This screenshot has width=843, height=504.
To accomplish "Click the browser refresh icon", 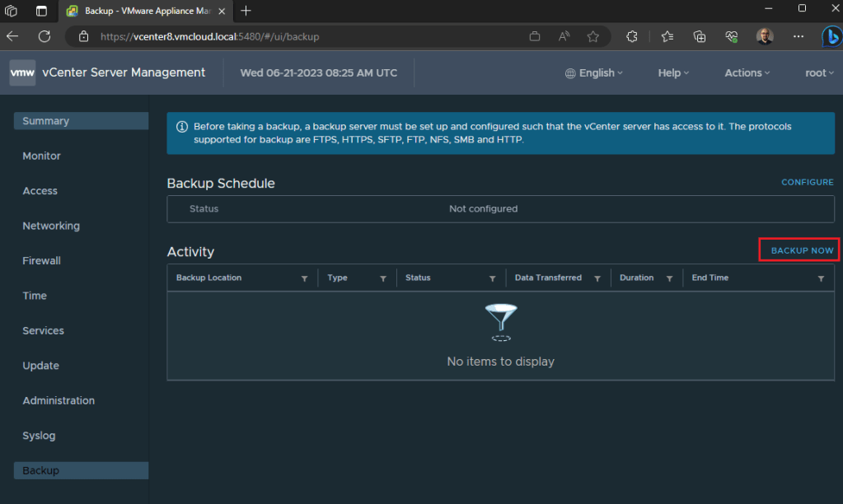I will pos(44,36).
